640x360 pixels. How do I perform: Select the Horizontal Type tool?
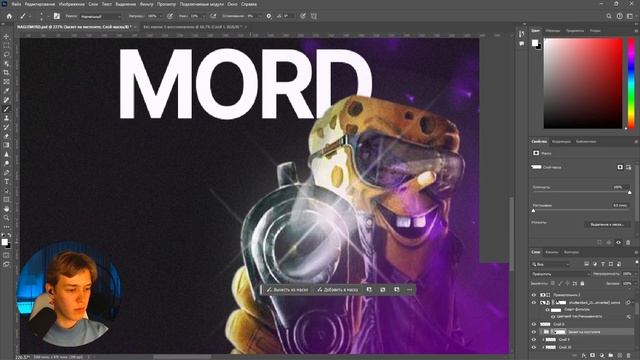click(x=7, y=181)
